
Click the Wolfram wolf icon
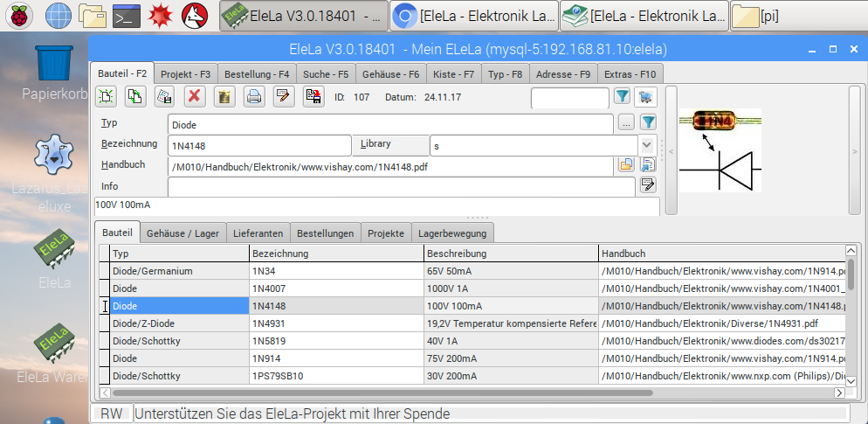click(x=195, y=16)
